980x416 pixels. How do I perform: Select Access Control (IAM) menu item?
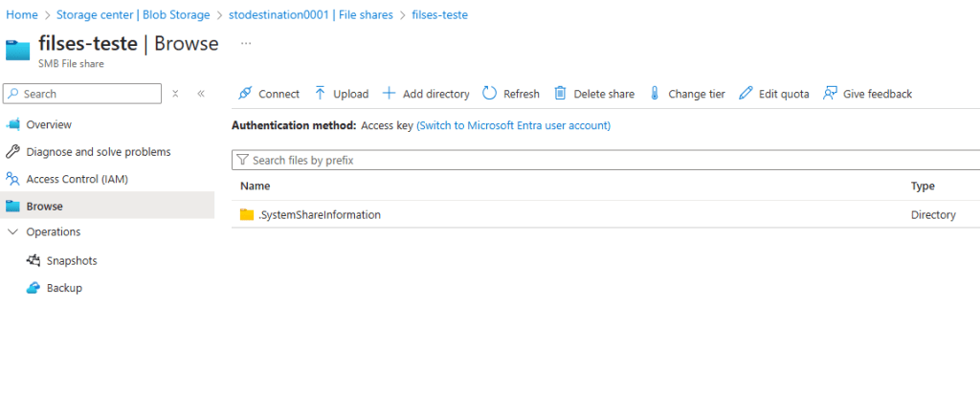pyautogui.click(x=77, y=179)
